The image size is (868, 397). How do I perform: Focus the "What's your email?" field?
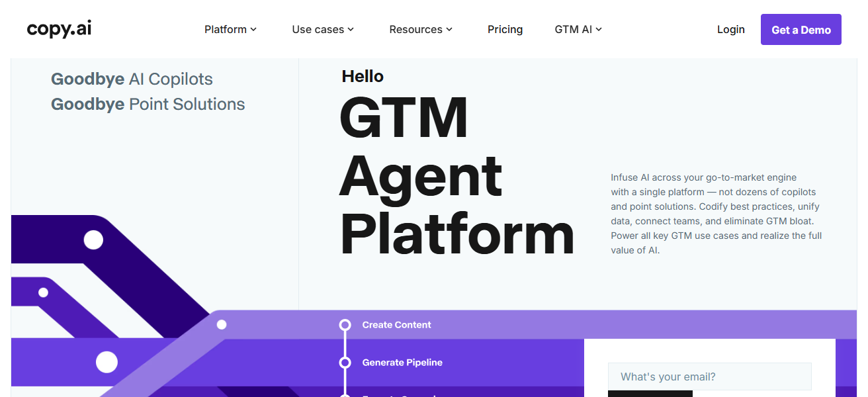click(x=710, y=376)
